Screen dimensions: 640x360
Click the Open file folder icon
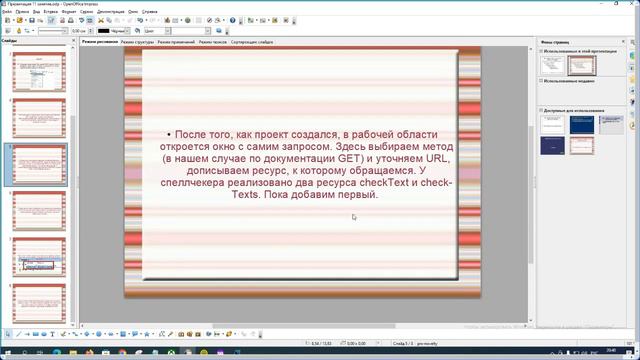[19, 20]
